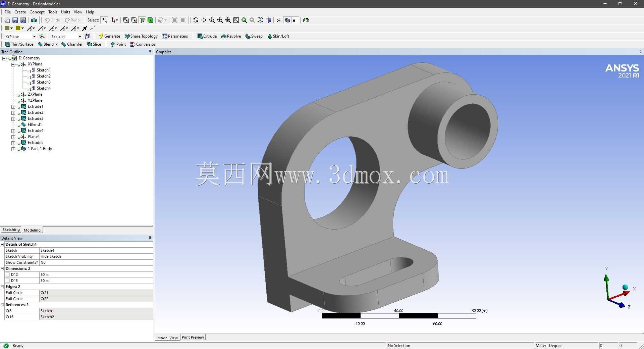
Task: Collapse the XYPlane tree node
Action: [x=13, y=64]
